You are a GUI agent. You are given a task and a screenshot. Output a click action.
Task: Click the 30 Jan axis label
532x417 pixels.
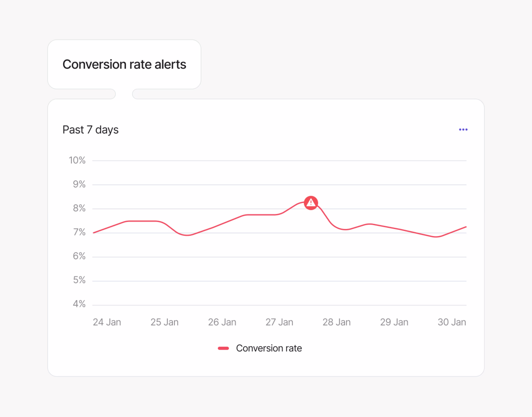(x=452, y=322)
